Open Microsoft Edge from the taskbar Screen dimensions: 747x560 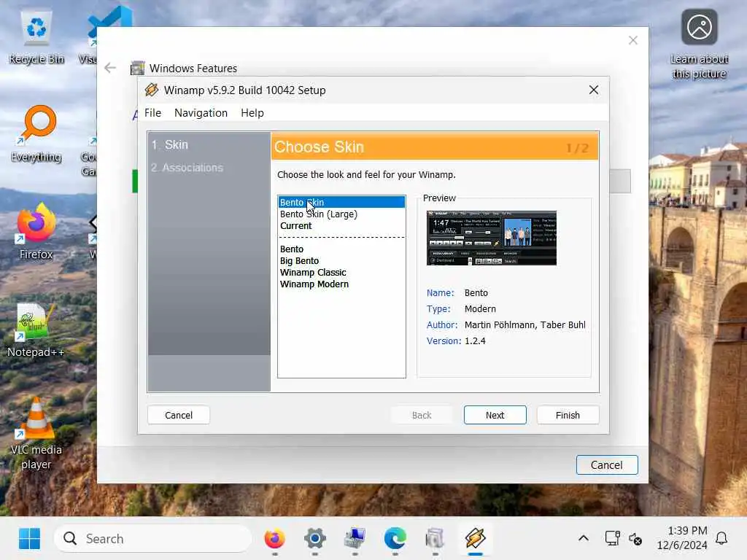pyautogui.click(x=395, y=539)
